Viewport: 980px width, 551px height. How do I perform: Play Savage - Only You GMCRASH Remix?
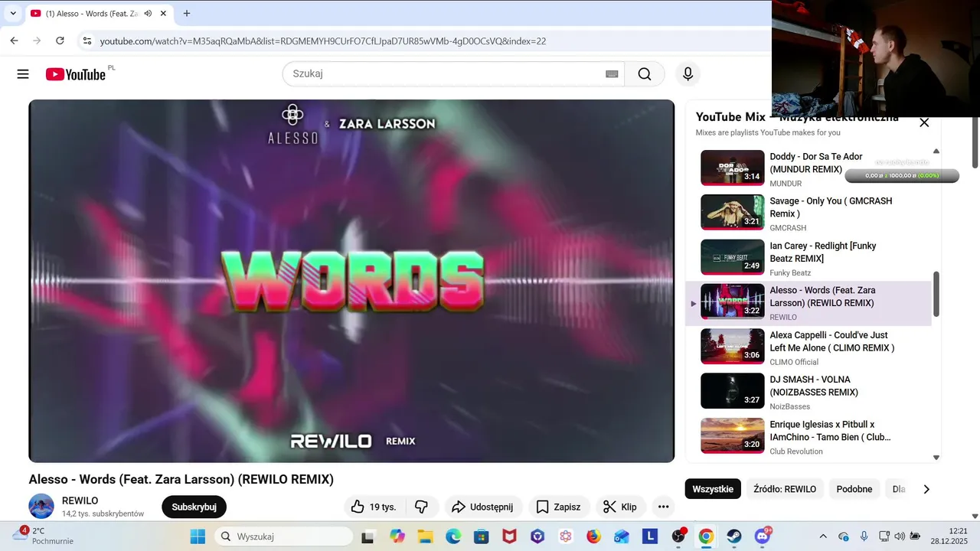[x=808, y=213]
